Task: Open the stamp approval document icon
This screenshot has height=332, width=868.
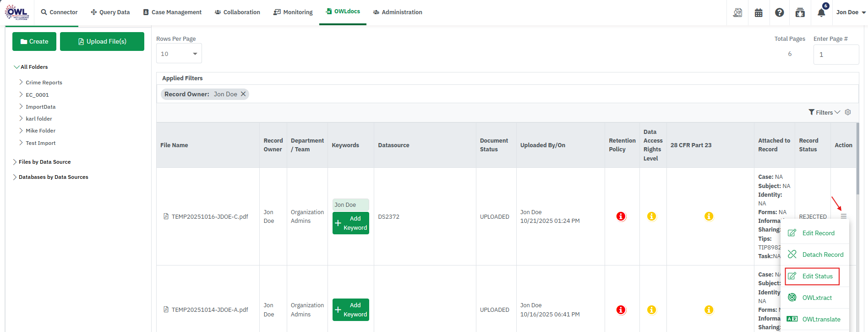Action: point(737,13)
